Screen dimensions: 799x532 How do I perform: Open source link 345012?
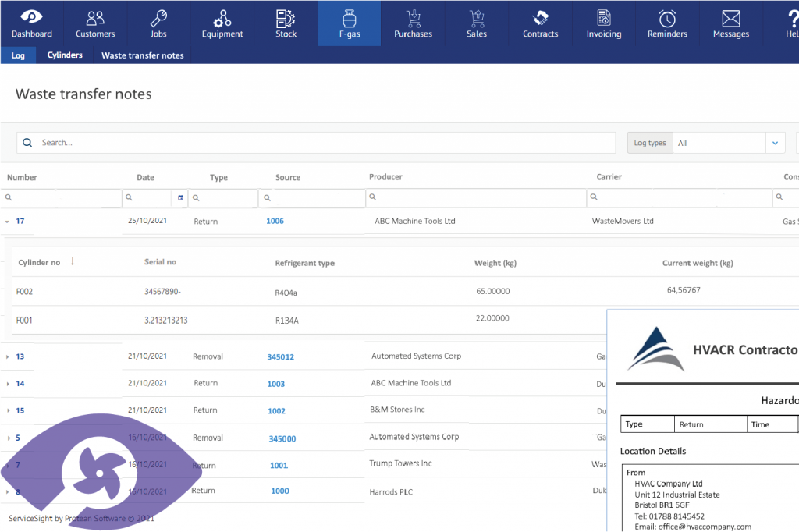pos(281,356)
